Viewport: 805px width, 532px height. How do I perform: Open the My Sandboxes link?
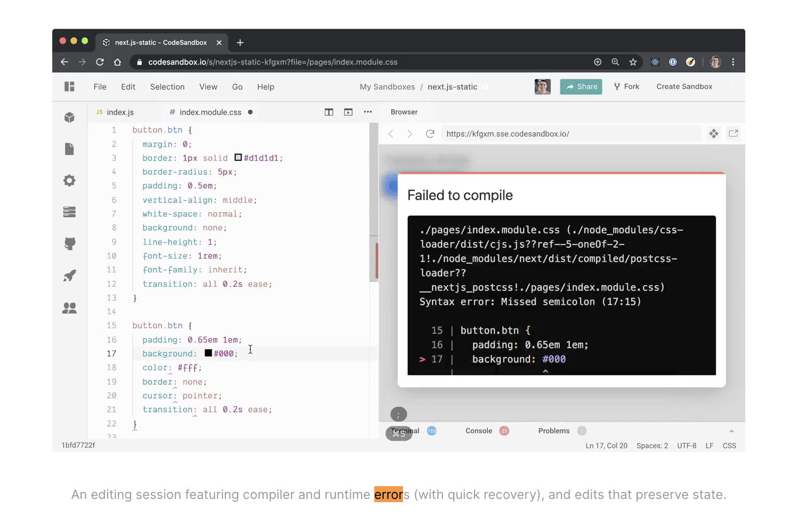(387, 86)
